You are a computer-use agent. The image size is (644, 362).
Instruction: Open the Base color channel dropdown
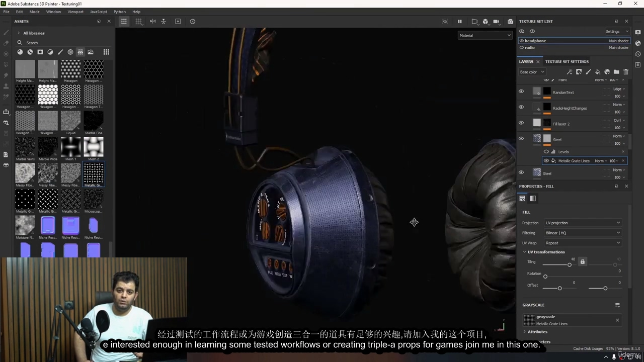coord(532,72)
